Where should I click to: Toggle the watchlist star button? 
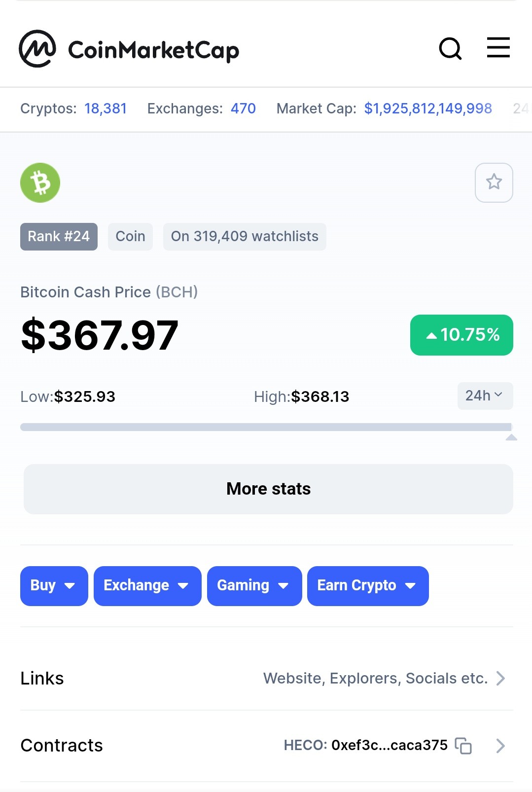pos(494,182)
